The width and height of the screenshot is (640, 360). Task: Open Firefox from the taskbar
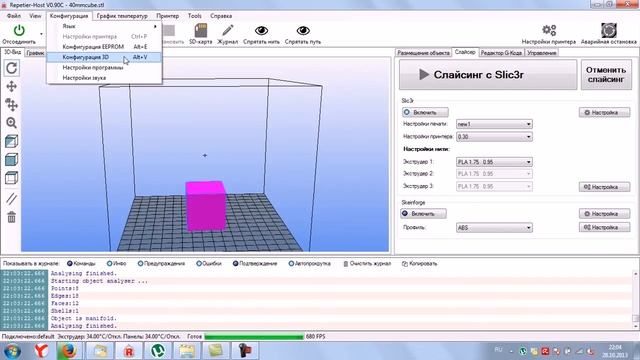point(68,351)
